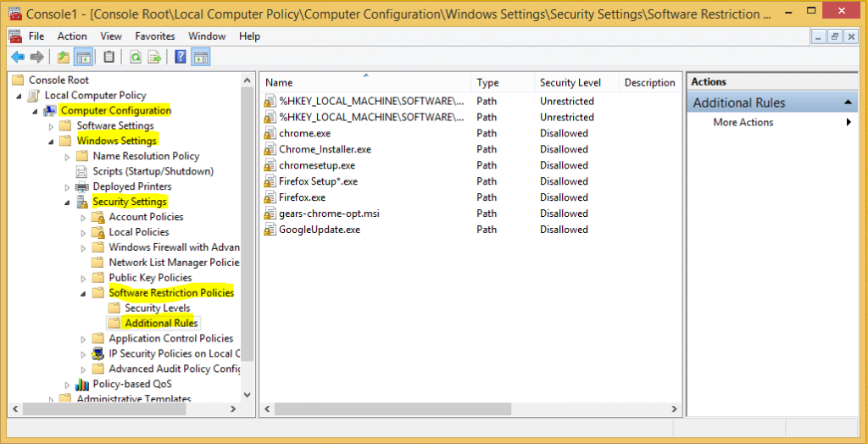The image size is (868, 444).
Task: Click the Policy-based QoS chart icon
Action: tap(82, 384)
